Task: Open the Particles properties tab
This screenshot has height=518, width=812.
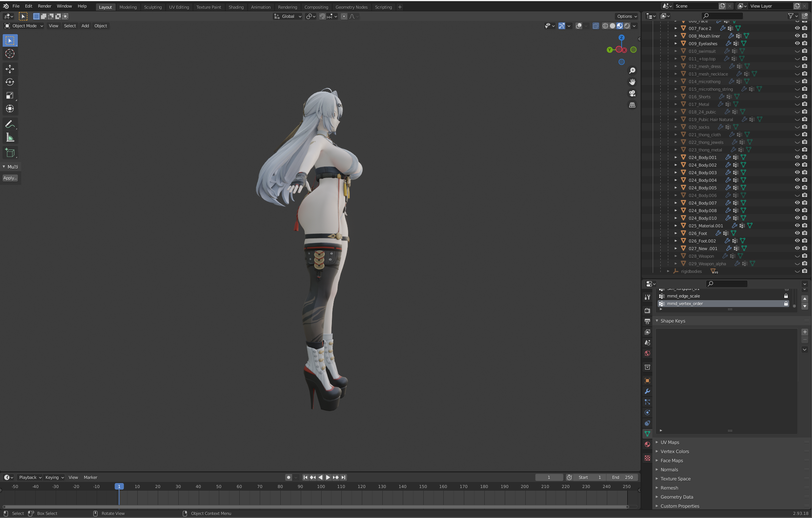Action: [x=647, y=402]
